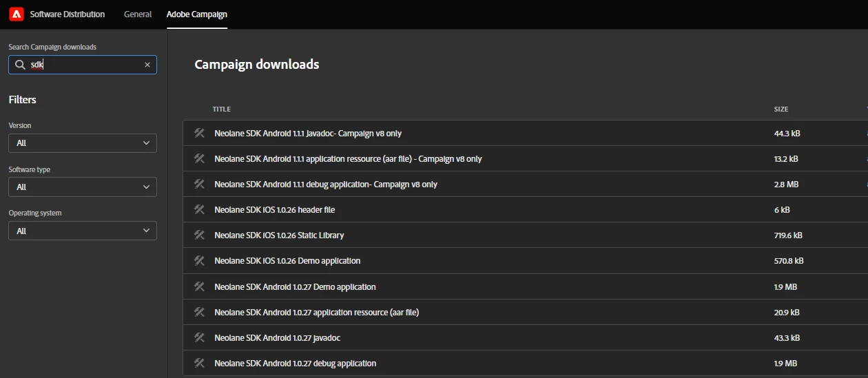Click tool icon for iOS 1.0.26 Static Library row

pos(200,235)
